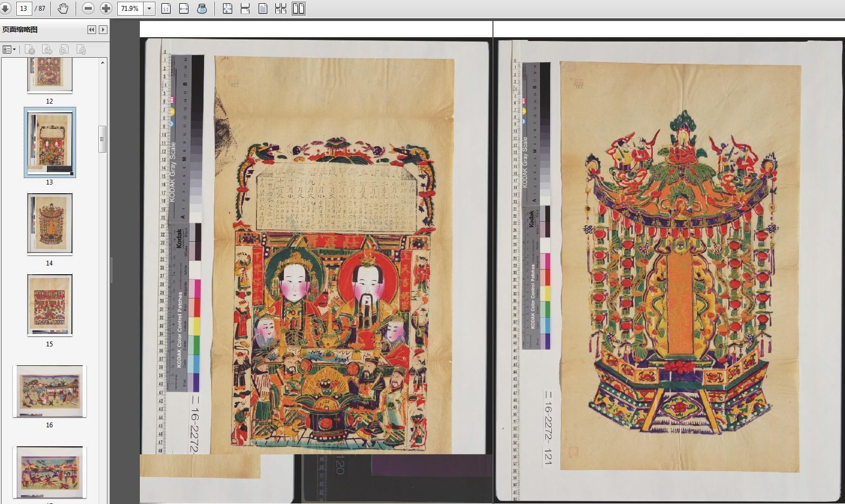The width and height of the screenshot is (845, 504).
Task: Open the page 14 thumbnail
Action: pos(50,223)
